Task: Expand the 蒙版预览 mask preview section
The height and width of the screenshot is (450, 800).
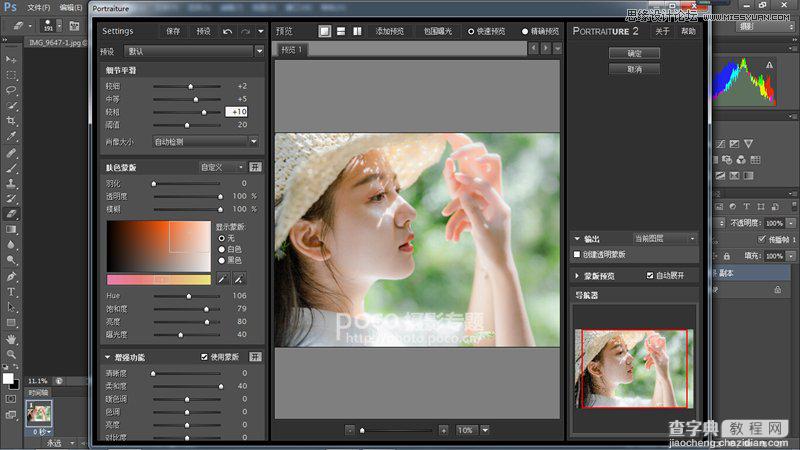Action: click(x=577, y=276)
